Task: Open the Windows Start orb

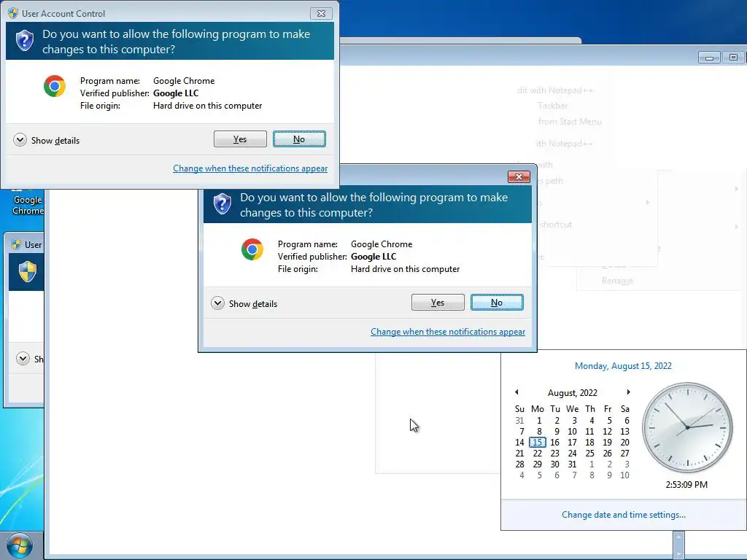Action: [20, 545]
